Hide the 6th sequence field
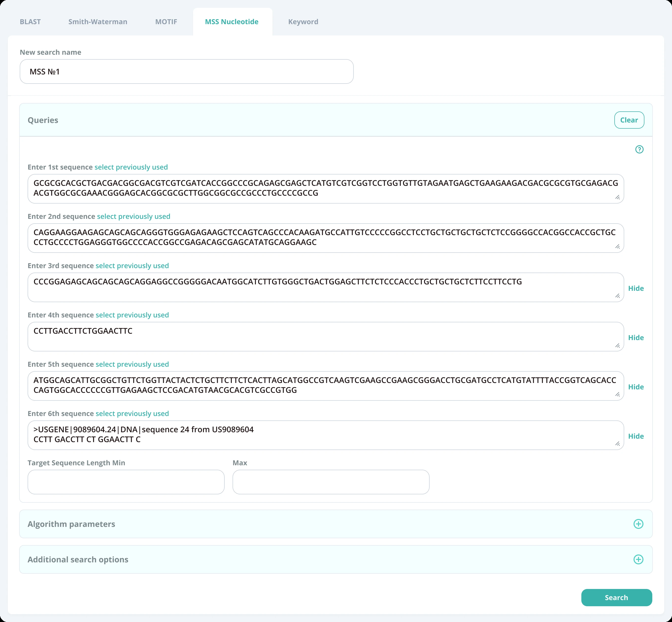Screen dimensions: 672x622 click(x=636, y=436)
